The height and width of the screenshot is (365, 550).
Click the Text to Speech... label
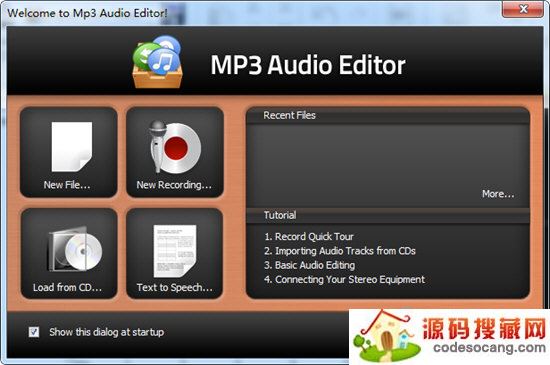[x=175, y=288]
